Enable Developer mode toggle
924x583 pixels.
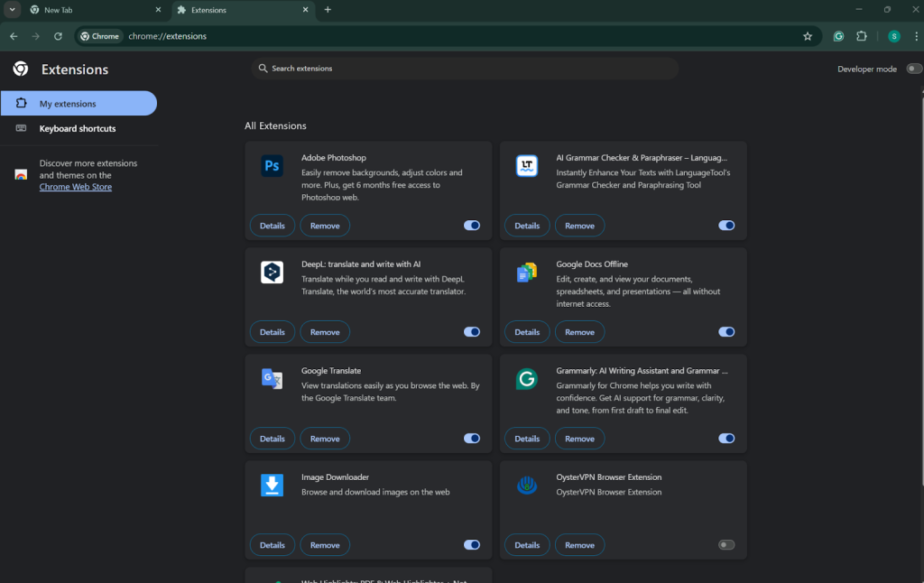coord(914,69)
